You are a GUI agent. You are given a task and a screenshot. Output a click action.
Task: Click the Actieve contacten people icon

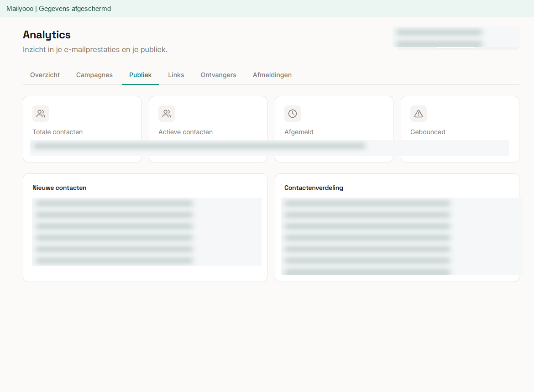[x=167, y=114]
